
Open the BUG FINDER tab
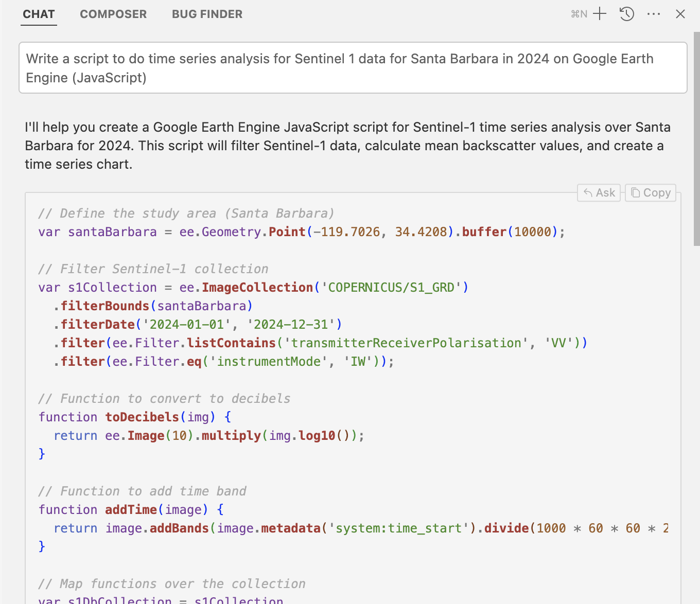tap(207, 14)
